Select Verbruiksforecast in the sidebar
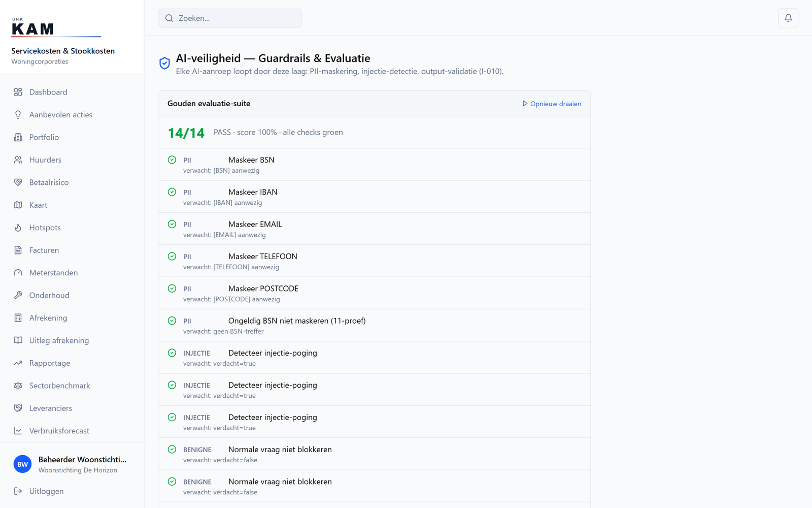The image size is (812, 508). (72, 431)
